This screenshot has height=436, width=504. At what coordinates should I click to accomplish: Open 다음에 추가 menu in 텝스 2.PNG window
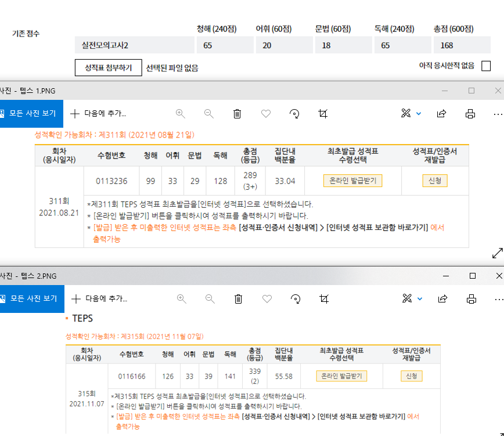click(x=99, y=299)
